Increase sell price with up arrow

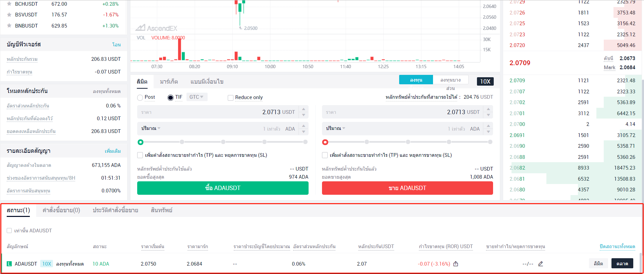[x=488, y=109]
